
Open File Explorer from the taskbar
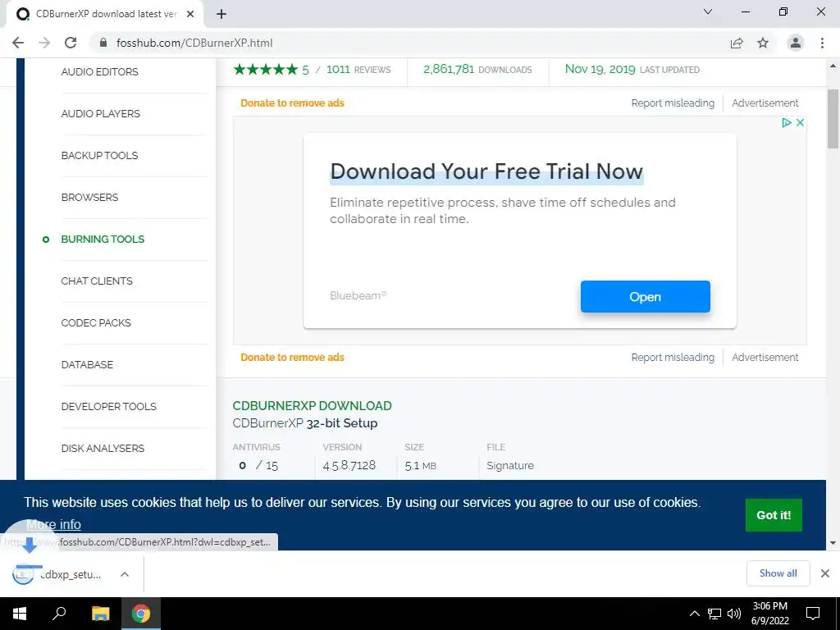(101, 614)
